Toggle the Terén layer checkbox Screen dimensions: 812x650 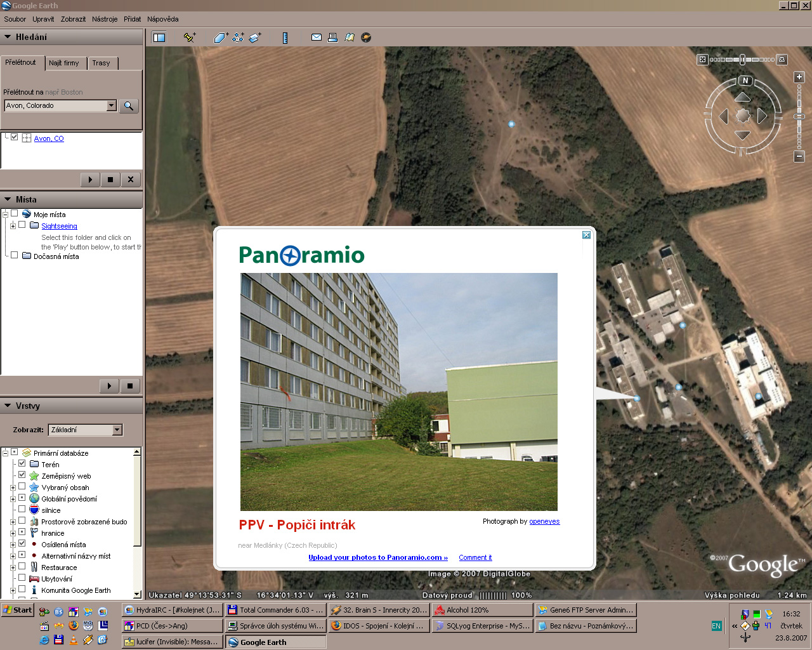(x=22, y=463)
